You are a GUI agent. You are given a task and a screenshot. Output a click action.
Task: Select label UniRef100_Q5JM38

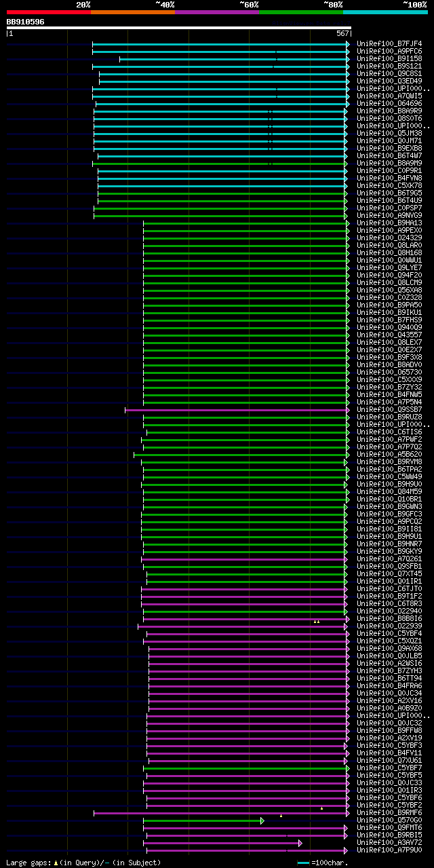(389, 133)
